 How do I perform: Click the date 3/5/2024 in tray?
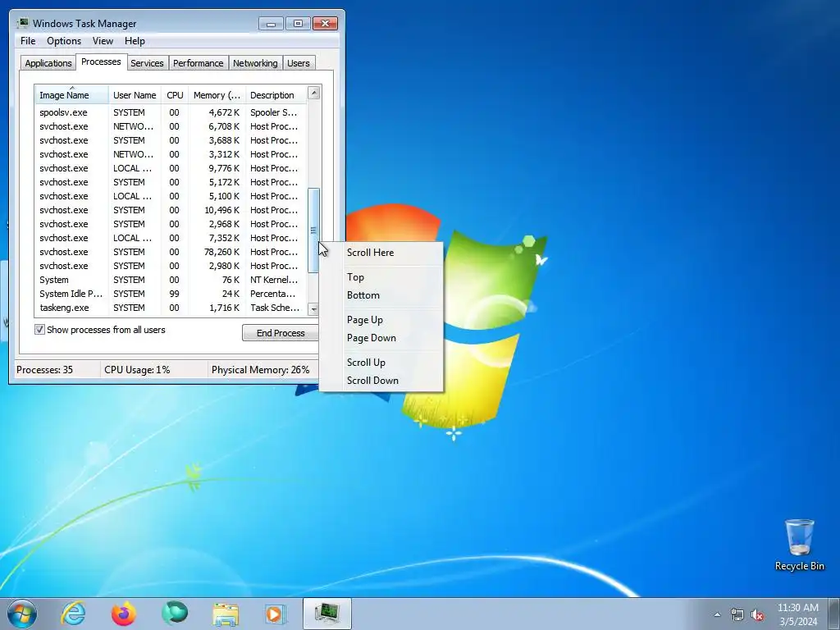pos(798,622)
